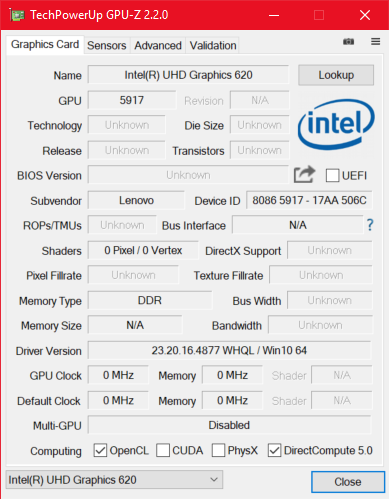This screenshot has width=389, height=499.
Task: Click the Intel logo image
Action: [336, 124]
